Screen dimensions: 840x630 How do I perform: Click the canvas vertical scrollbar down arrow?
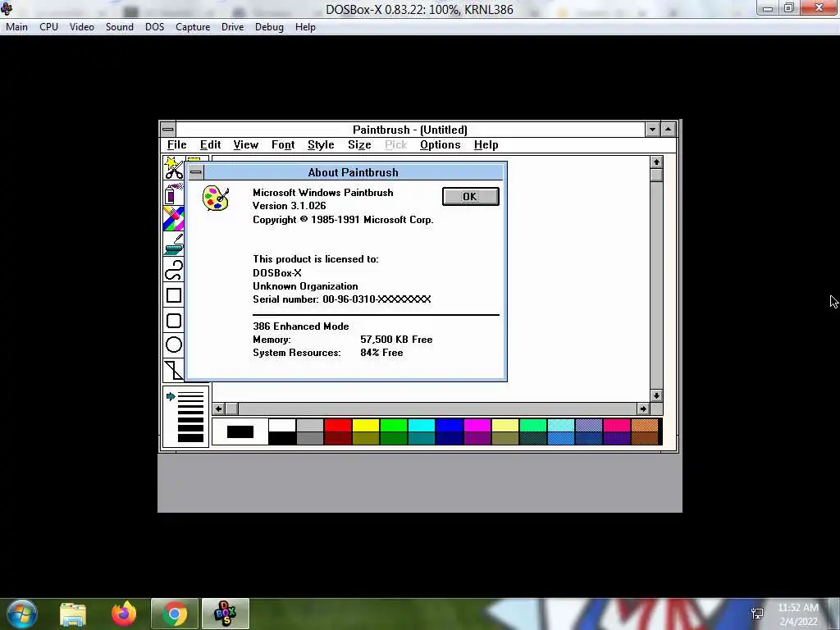coord(656,395)
